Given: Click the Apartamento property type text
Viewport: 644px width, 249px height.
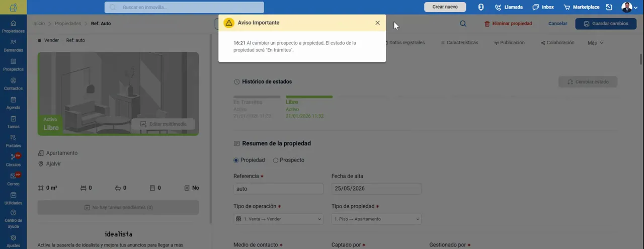Looking at the screenshot, I should point(62,153).
